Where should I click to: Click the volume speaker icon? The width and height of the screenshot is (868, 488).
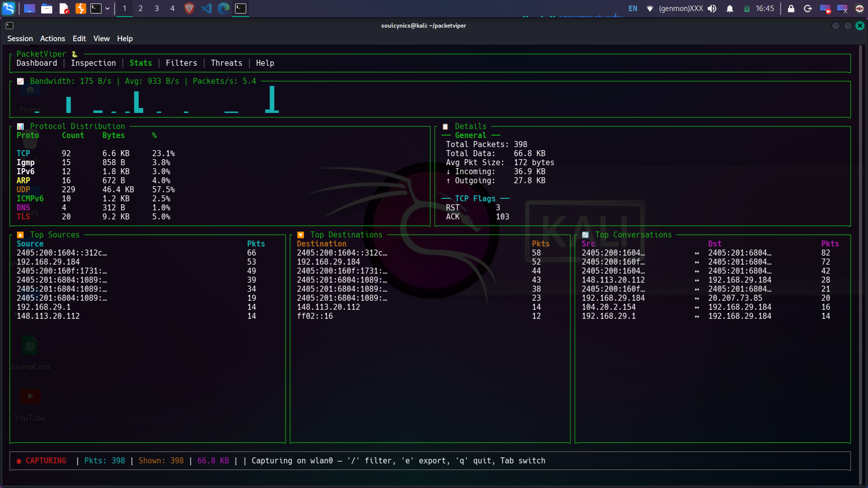pyautogui.click(x=712, y=9)
